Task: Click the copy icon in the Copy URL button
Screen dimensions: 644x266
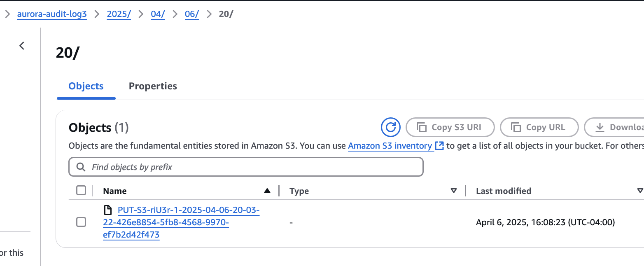Action: point(516,127)
